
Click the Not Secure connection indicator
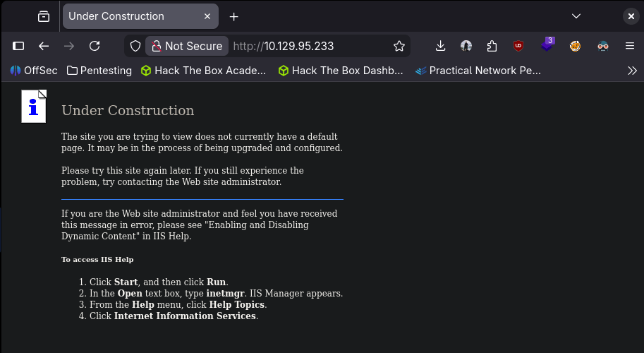pos(187,46)
